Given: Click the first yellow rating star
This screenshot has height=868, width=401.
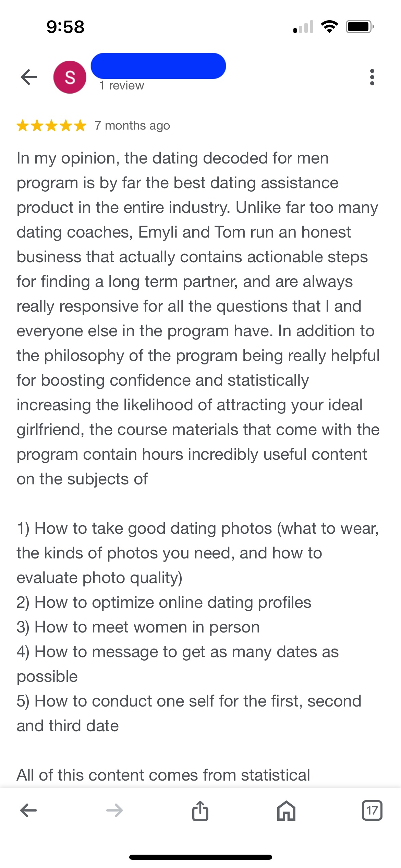Looking at the screenshot, I should pyautogui.click(x=23, y=126).
